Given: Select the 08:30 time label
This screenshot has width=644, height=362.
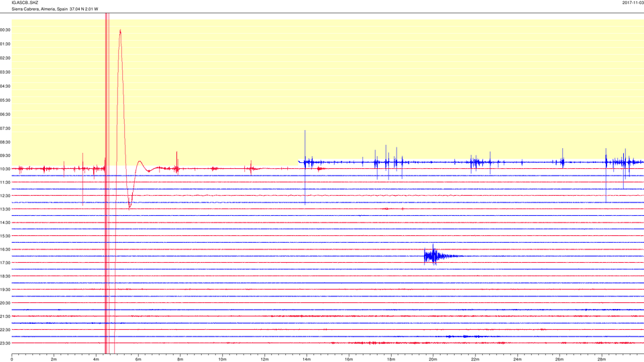Looking at the screenshot, I should click(x=5, y=142).
